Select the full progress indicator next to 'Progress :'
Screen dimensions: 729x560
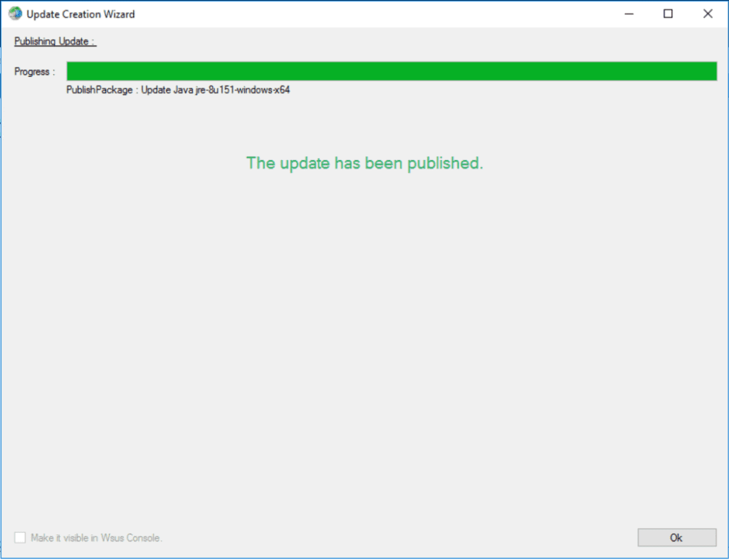392,71
